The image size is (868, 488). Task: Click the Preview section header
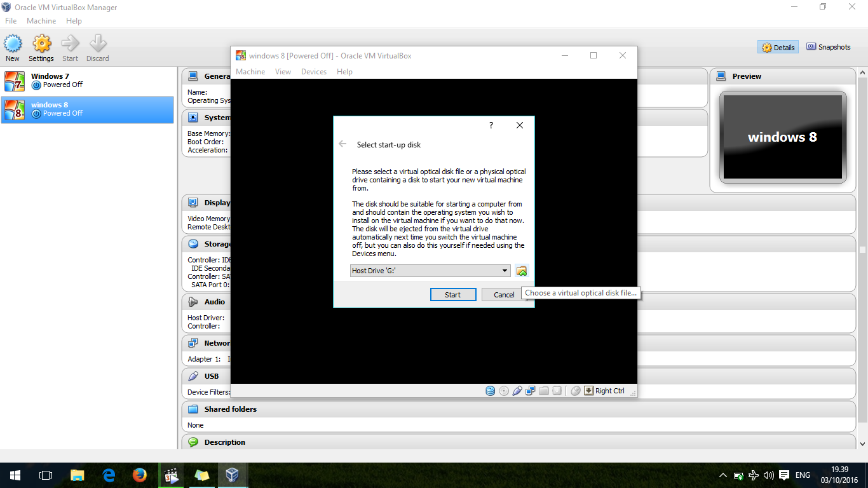(x=783, y=76)
